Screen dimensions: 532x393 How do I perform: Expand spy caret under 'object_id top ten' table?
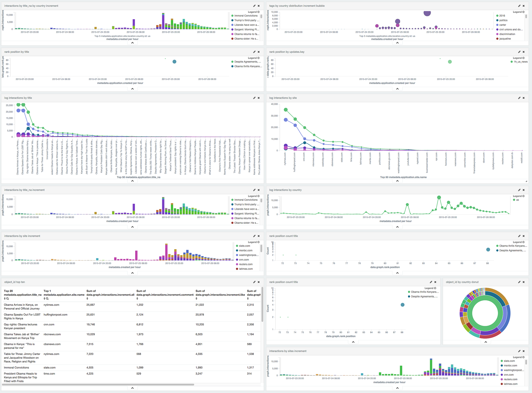click(x=132, y=388)
